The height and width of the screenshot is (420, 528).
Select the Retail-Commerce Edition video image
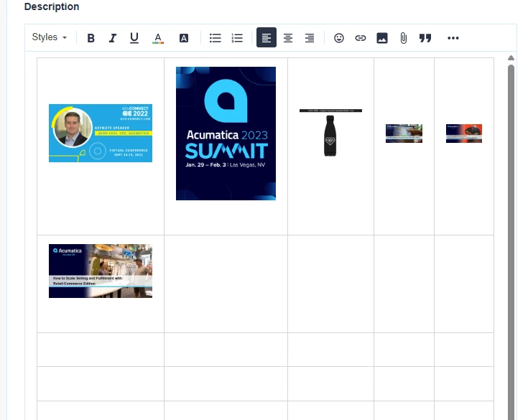point(101,271)
